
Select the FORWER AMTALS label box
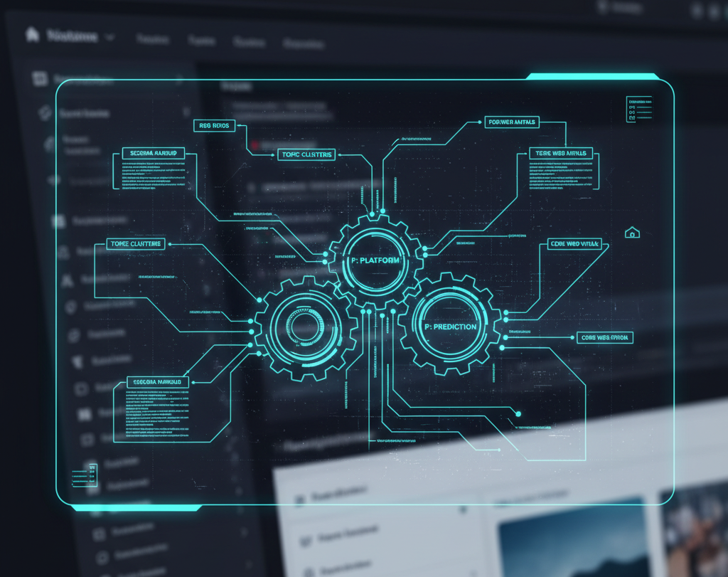coord(512,122)
